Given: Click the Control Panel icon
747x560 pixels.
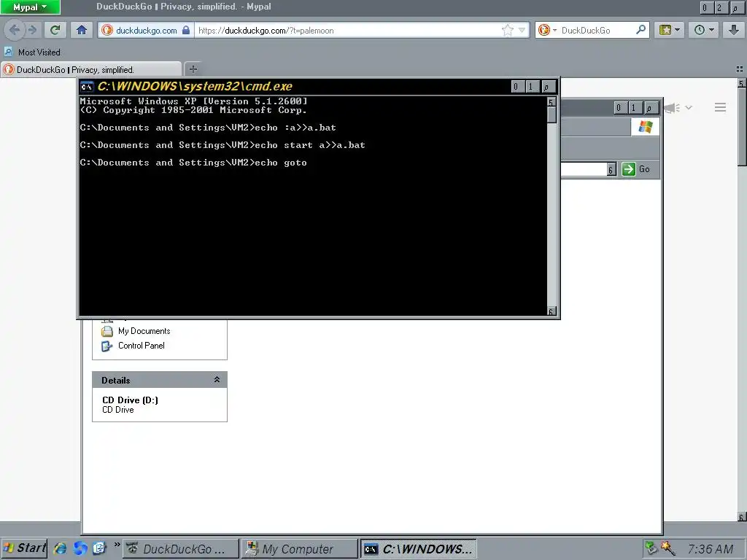Looking at the screenshot, I should [x=107, y=346].
